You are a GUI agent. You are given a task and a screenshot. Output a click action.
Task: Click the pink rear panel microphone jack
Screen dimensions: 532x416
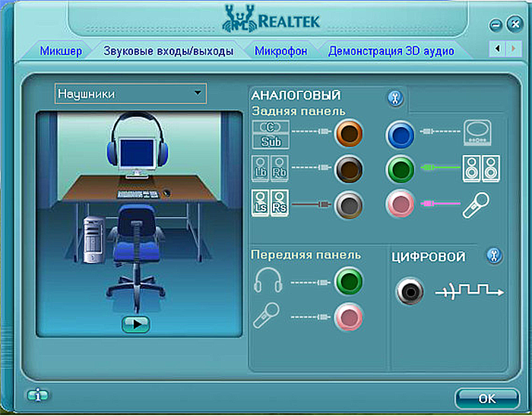tap(401, 205)
